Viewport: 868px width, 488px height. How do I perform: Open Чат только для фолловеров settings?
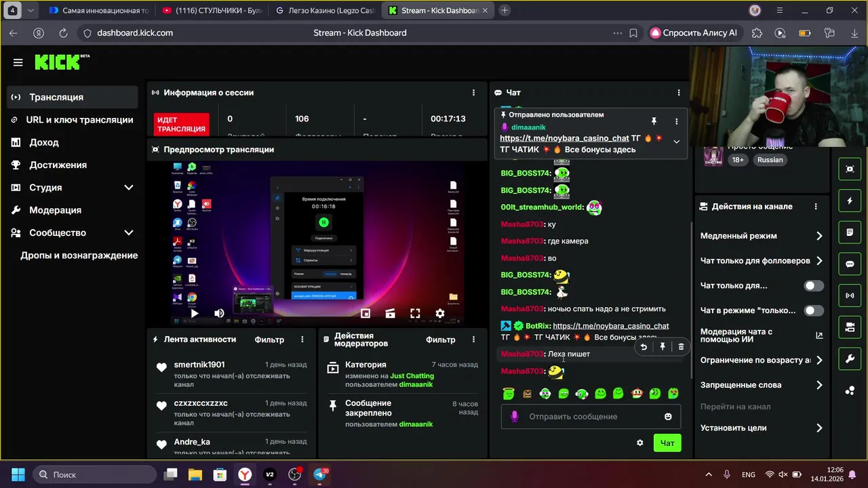[761, 260]
